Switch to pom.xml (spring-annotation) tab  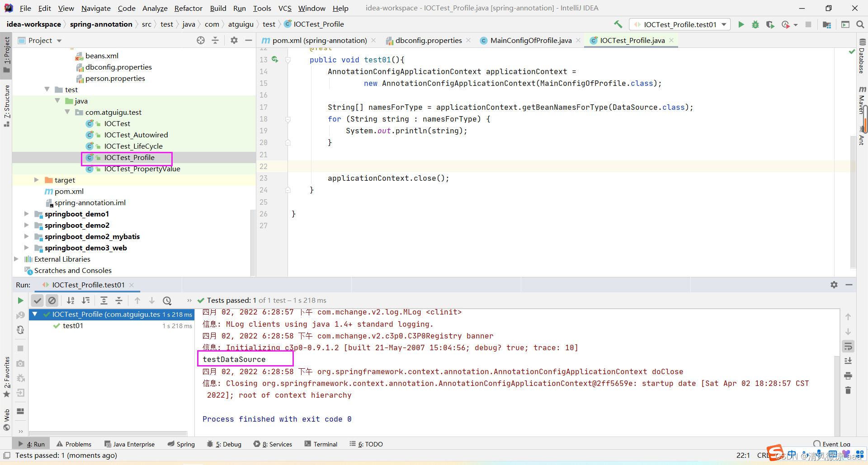[319, 40]
